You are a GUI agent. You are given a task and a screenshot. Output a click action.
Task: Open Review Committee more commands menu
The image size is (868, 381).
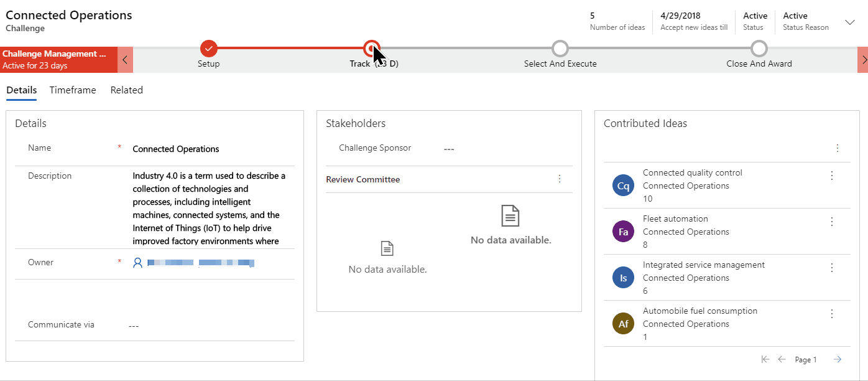(560, 179)
